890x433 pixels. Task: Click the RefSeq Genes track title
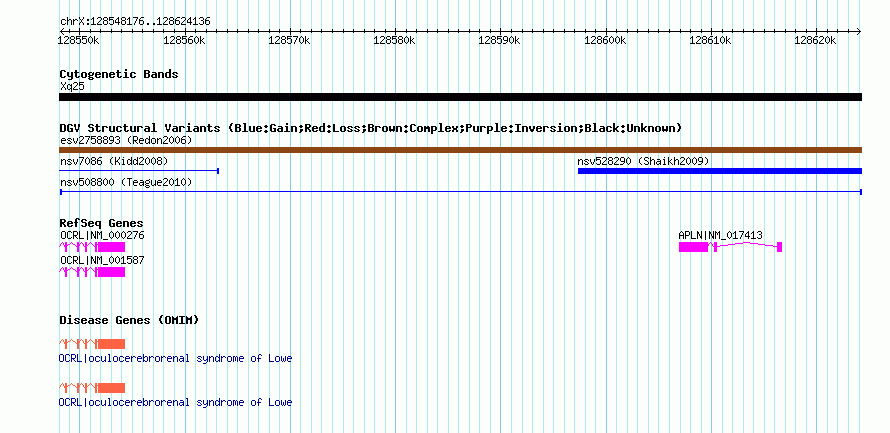click(x=102, y=224)
